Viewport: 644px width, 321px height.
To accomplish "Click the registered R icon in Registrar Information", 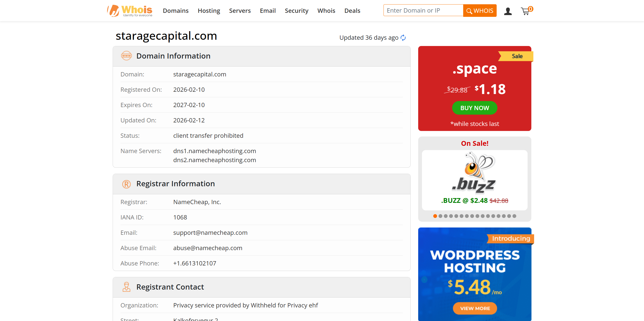I will click(126, 184).
